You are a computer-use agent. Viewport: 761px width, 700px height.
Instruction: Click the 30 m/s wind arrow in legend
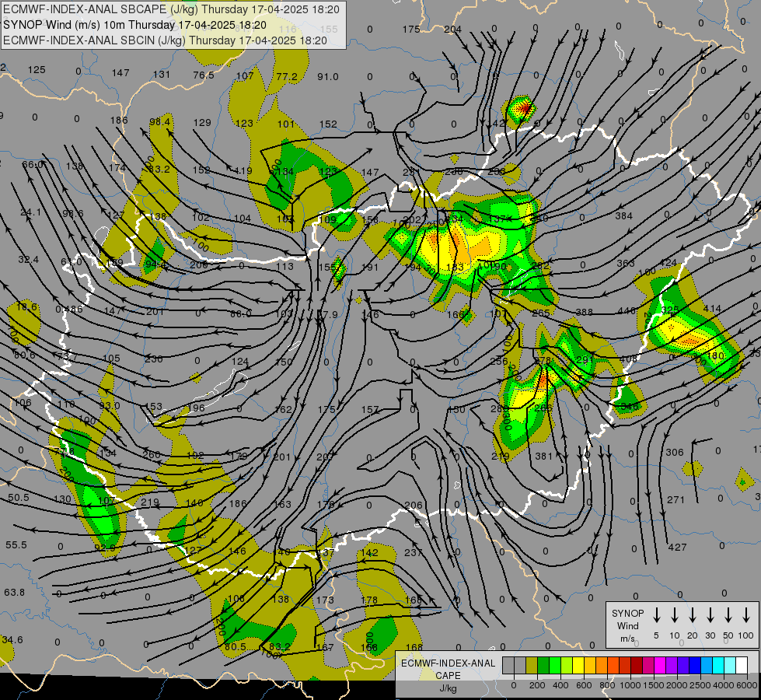710,615
